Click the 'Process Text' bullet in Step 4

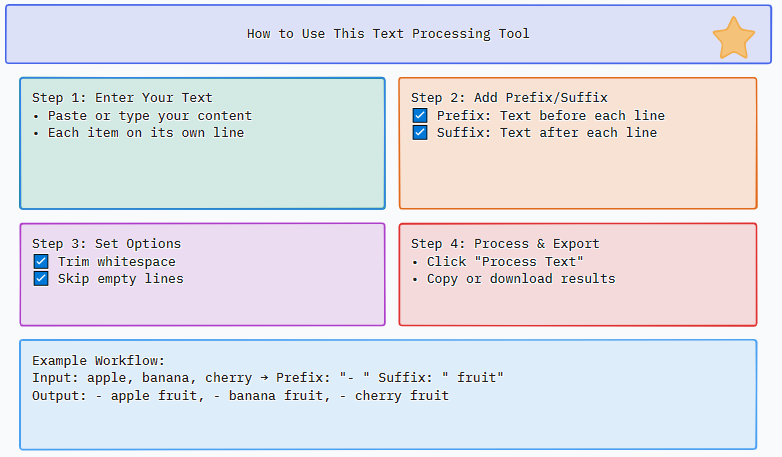(x=505, y=262)
